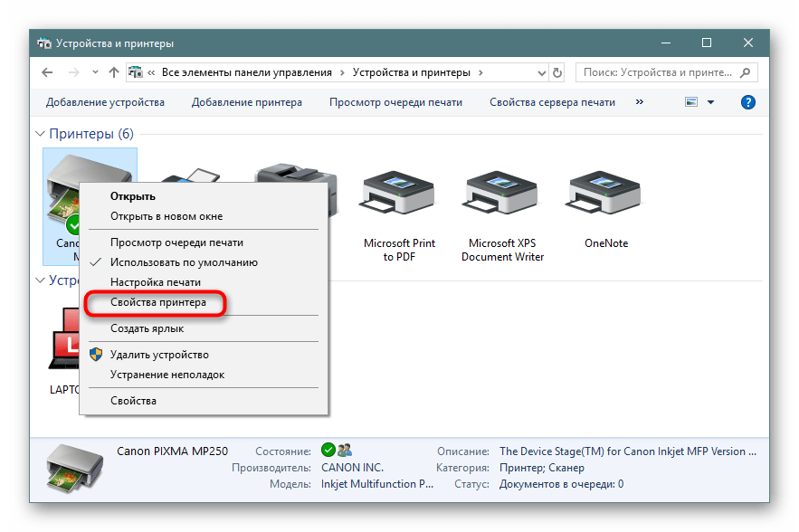Click the control panel icon in address bar
The width and height of the screenshot is (799, 532).
pos(135,72)
